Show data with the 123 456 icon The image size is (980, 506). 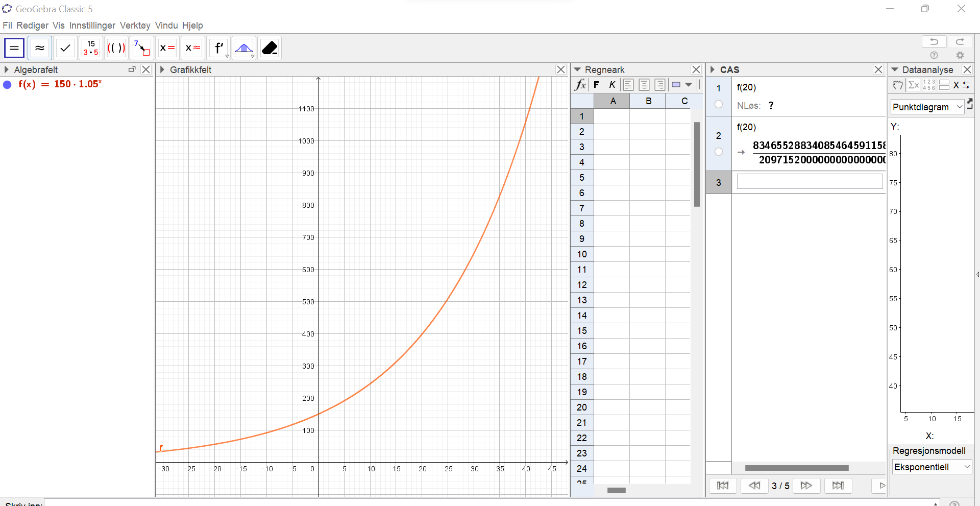[929, 85]
